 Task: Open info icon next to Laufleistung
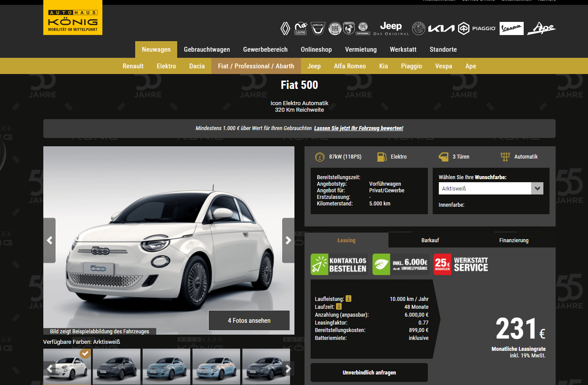[349, 299]
